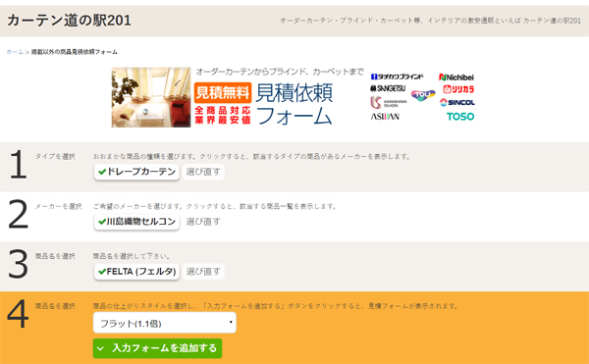Click the room photo in the banner

pyautogui.click(x=151, y=97)
